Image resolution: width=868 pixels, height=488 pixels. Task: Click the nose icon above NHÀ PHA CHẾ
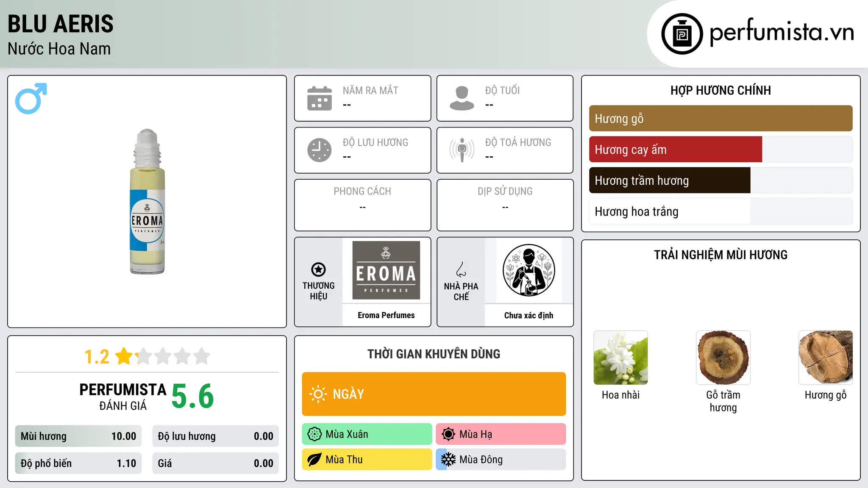coord(461,269)
